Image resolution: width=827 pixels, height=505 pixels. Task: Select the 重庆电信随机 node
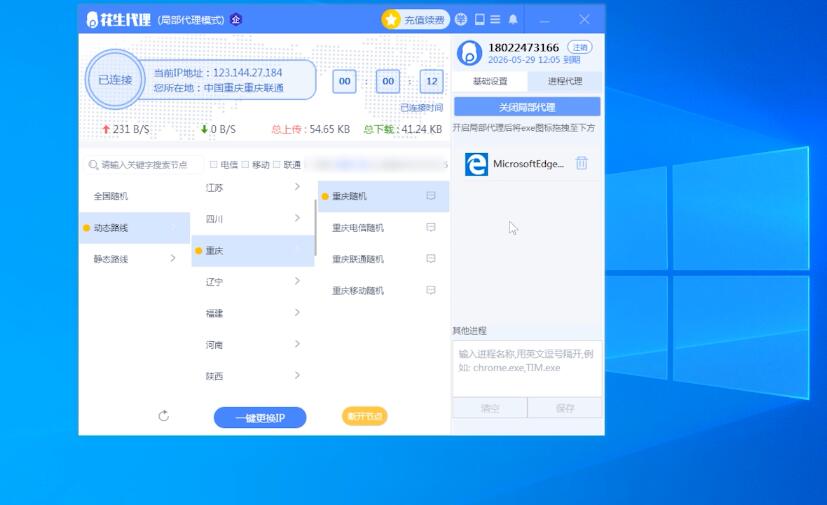[383, 228]
